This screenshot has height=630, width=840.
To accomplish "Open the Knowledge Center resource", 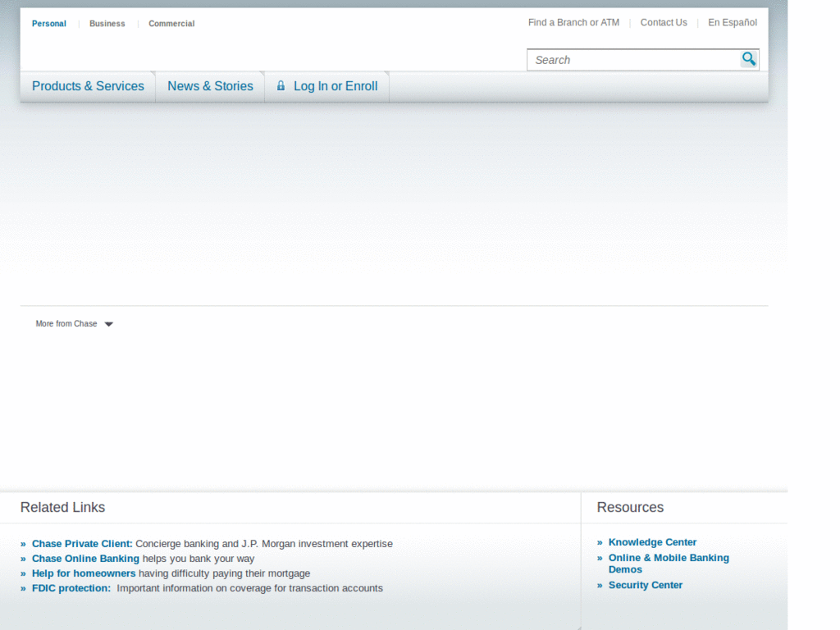I will pos(652,542).
